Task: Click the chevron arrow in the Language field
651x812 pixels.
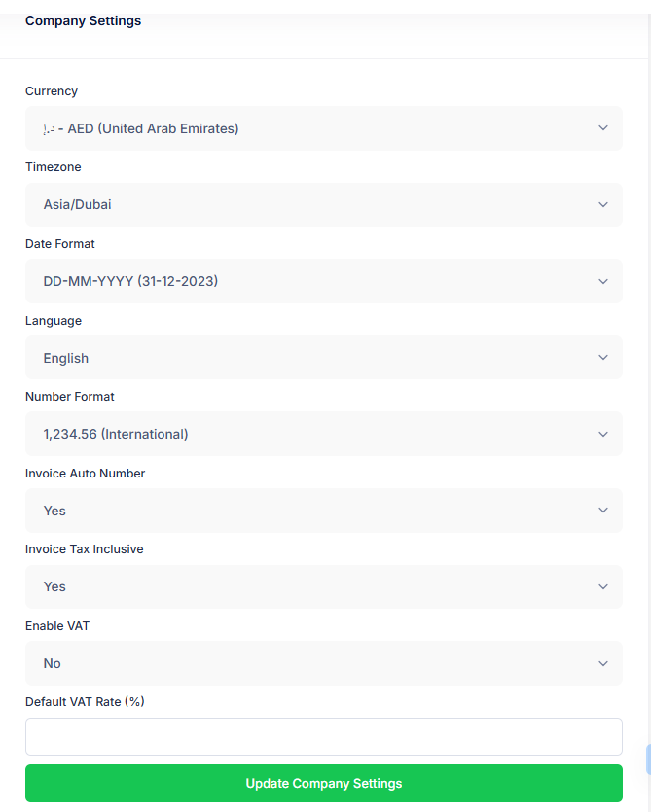Action: pos(603,358)
